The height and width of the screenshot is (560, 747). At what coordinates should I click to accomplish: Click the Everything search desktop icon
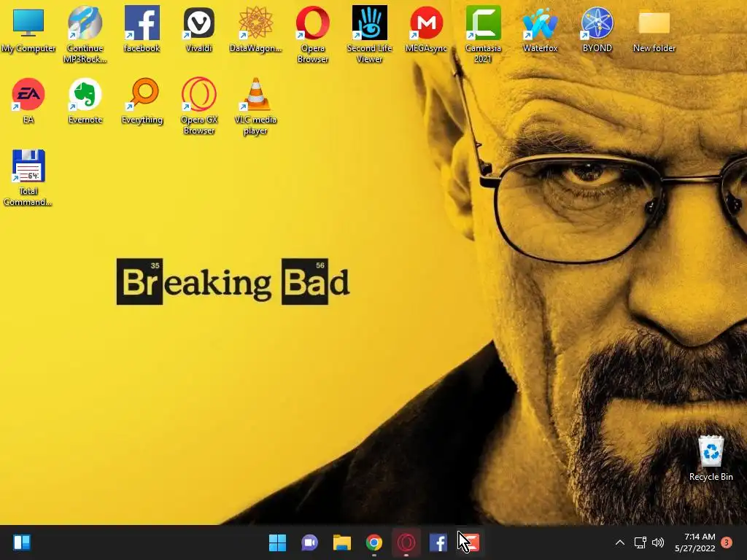click(142, 101)
